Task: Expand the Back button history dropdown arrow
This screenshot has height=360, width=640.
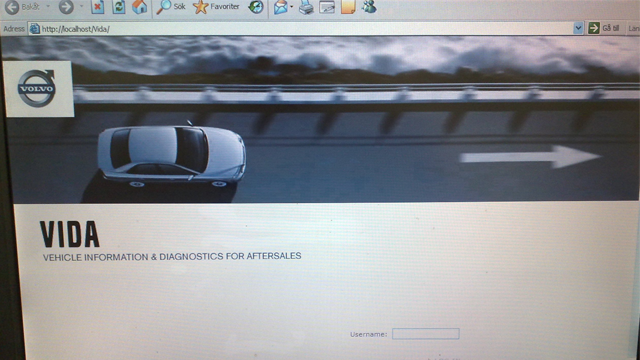Action: 48,7
